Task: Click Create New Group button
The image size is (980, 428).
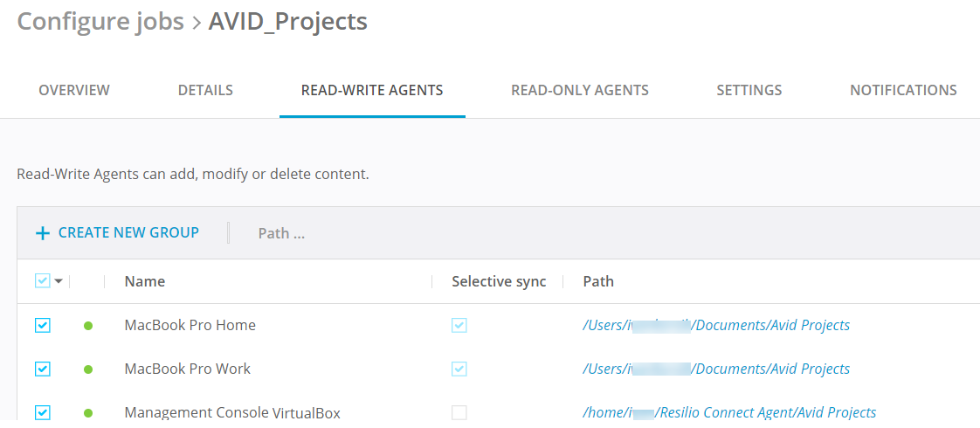Action: tap(128, 232)
